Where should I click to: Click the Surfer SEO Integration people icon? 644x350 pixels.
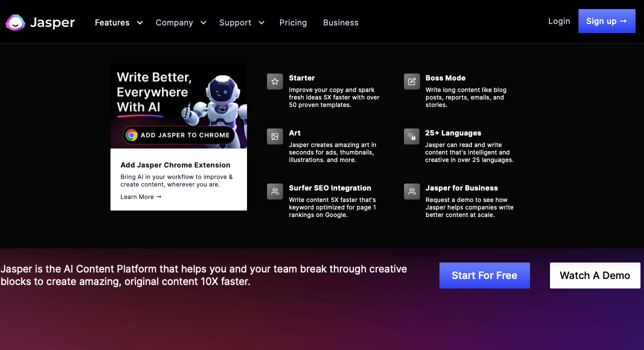pos(275,191)
